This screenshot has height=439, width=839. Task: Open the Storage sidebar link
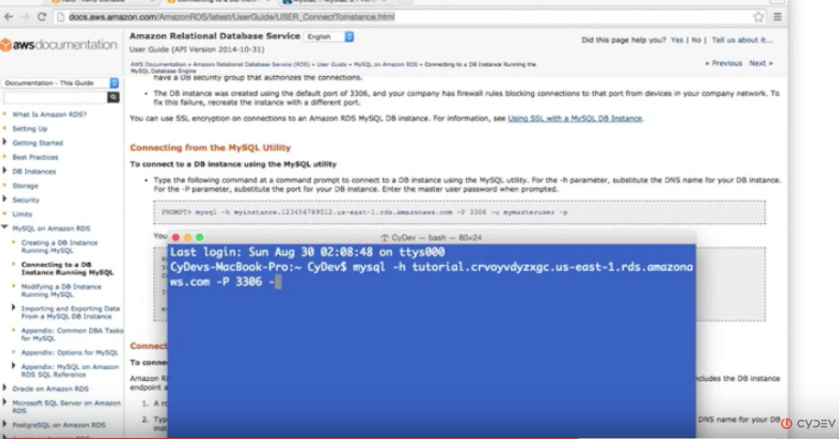pos(25,186)
